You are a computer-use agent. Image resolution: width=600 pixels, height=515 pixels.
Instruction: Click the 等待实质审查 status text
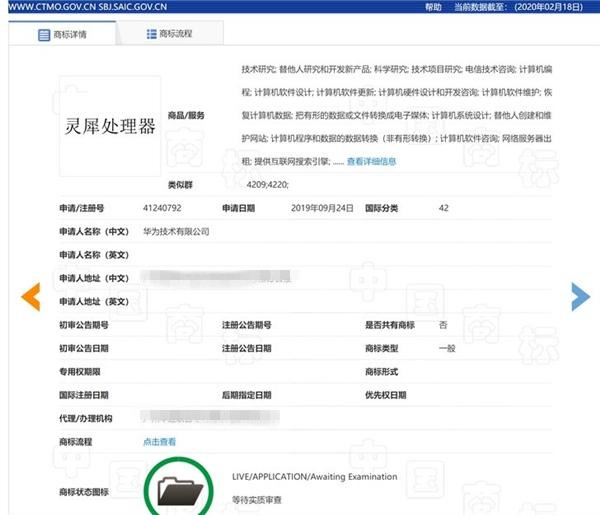pos(257,500)
